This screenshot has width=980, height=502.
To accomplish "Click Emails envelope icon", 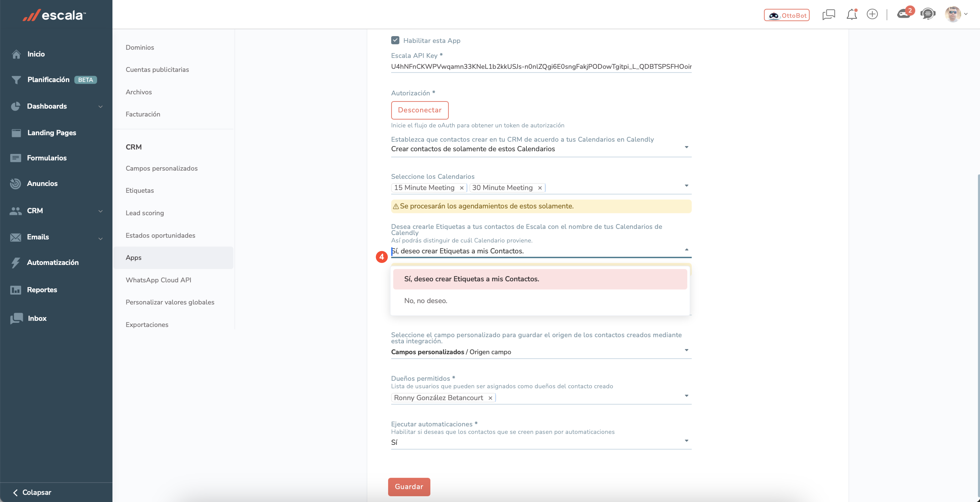I will (16, 237).
